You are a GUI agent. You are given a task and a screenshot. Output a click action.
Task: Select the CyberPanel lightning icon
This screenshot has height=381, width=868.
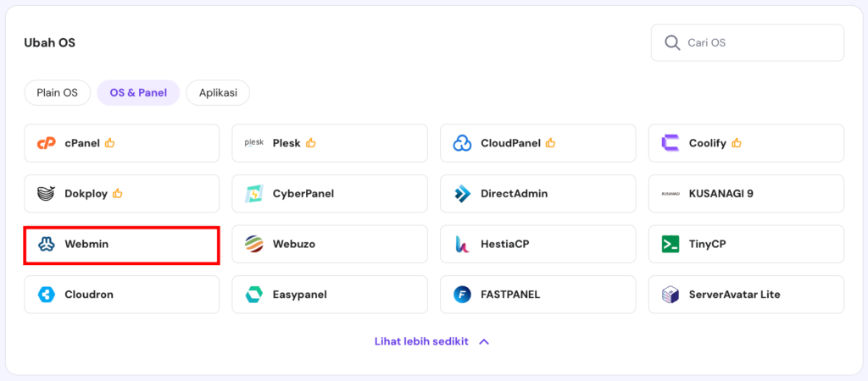click(x=253, y=193)
